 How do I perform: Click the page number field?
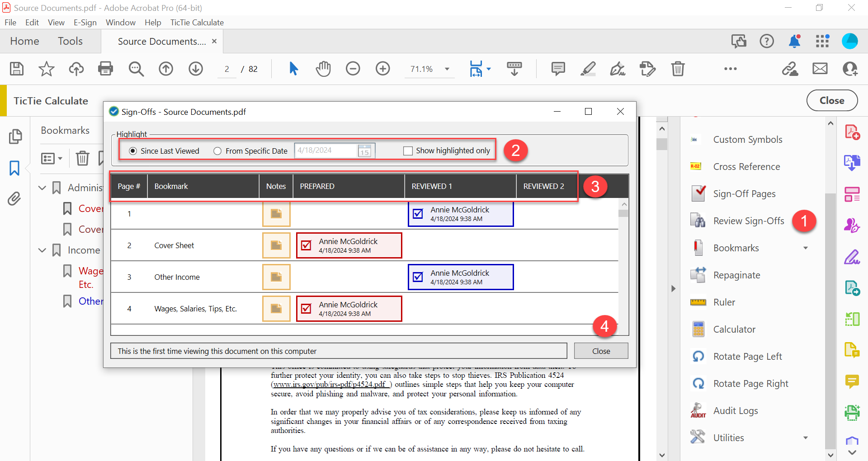point(227,69)
